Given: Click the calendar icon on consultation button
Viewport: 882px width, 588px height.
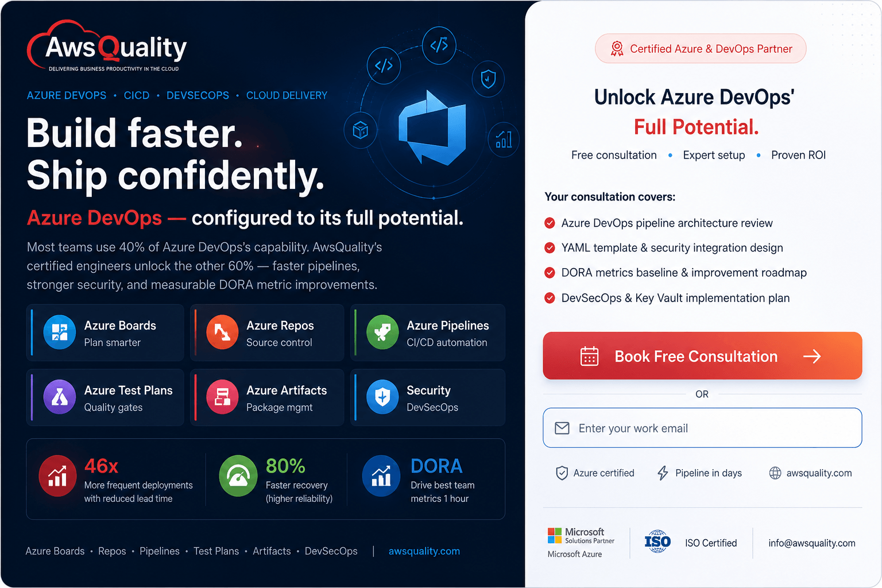Looking at the screenshot, I should [x=589, y=356].
